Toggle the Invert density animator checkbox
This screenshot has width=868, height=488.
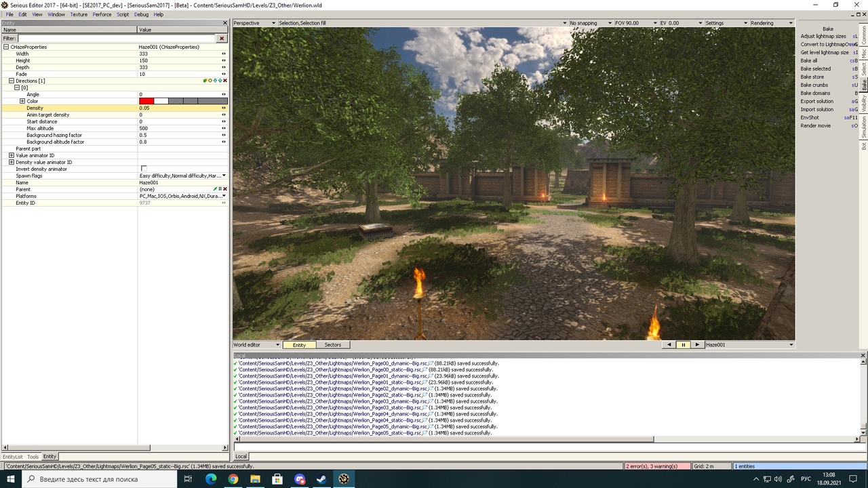pyautogui.click(x=143, y=169)
